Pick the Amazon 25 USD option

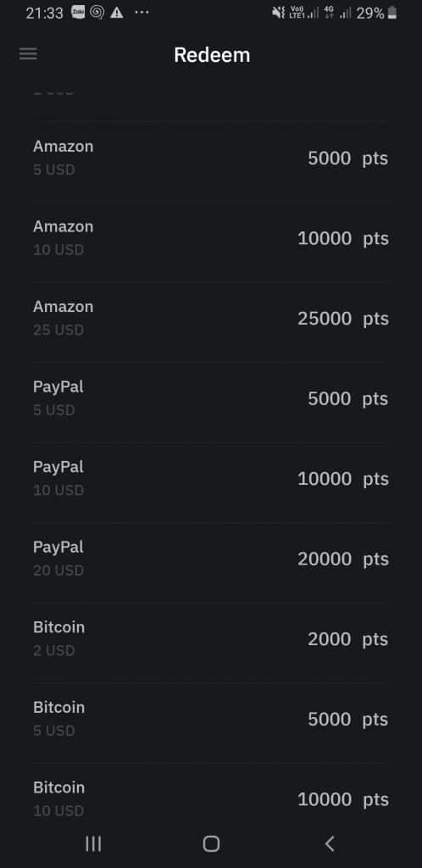click(x=211, y=319)
